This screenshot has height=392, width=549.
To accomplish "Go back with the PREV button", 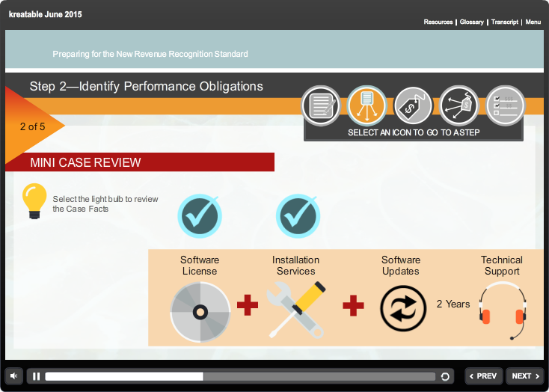I will [483, 376].
